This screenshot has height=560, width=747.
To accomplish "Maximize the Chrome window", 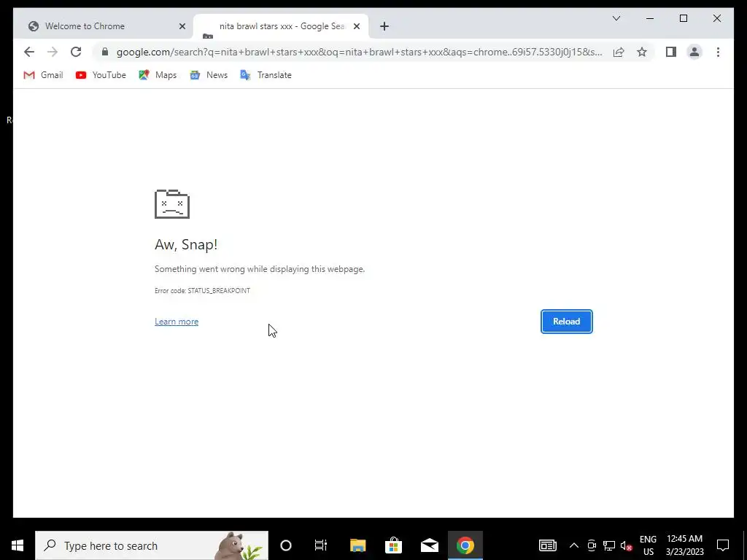I will pyautogui.click(x=683, y=18).
